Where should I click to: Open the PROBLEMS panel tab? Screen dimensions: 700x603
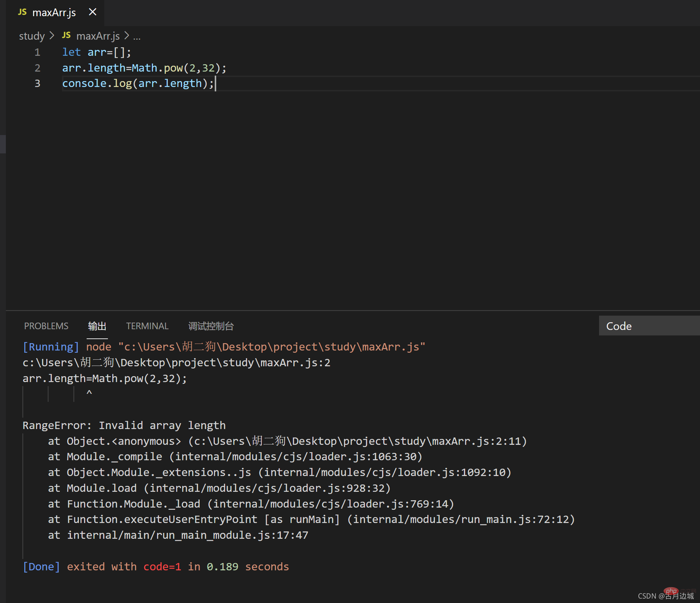[x=46, y=326]
